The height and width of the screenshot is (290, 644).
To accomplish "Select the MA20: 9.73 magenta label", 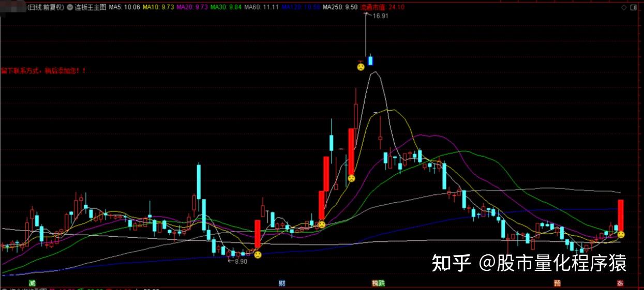I will (x=191, y=8).
